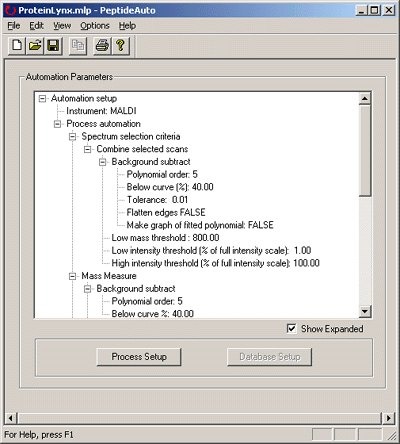Screen dimensions: 400x444
Task: Open the File menu
Action: tap(14, 26)
